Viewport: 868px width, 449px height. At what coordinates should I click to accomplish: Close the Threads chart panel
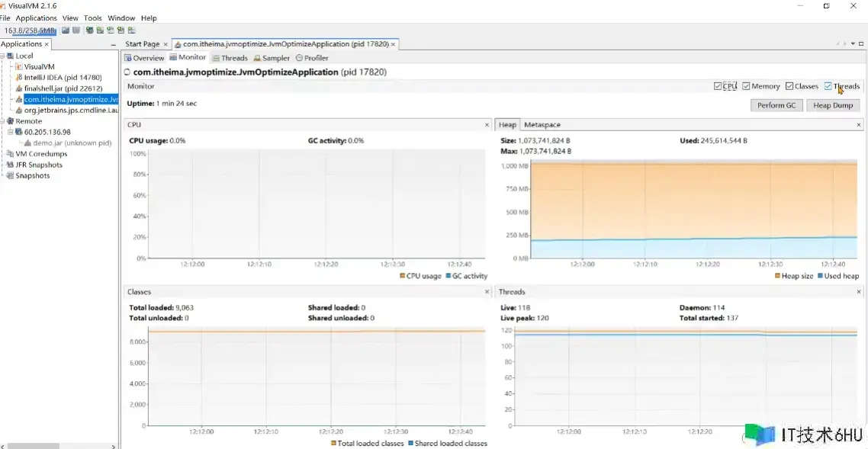tap(859, 291)
